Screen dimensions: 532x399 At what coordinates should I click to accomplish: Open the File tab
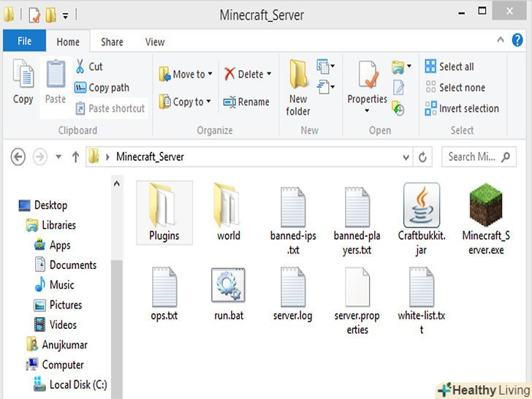tap(24, 41)
